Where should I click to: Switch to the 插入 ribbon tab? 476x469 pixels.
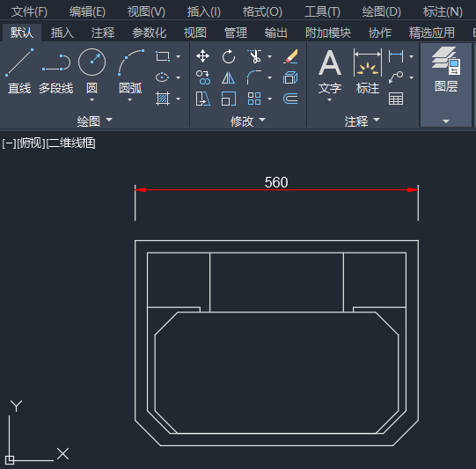click(62, 33)
